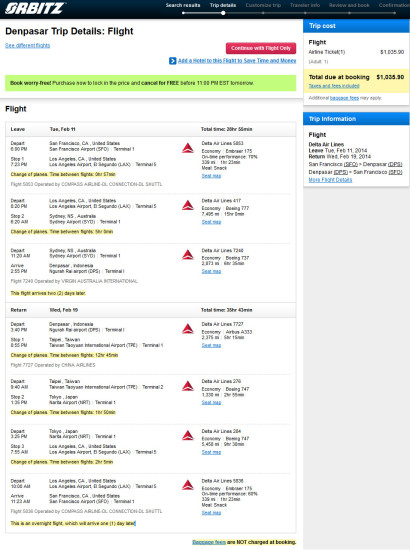Select the Trip details step

223,5
